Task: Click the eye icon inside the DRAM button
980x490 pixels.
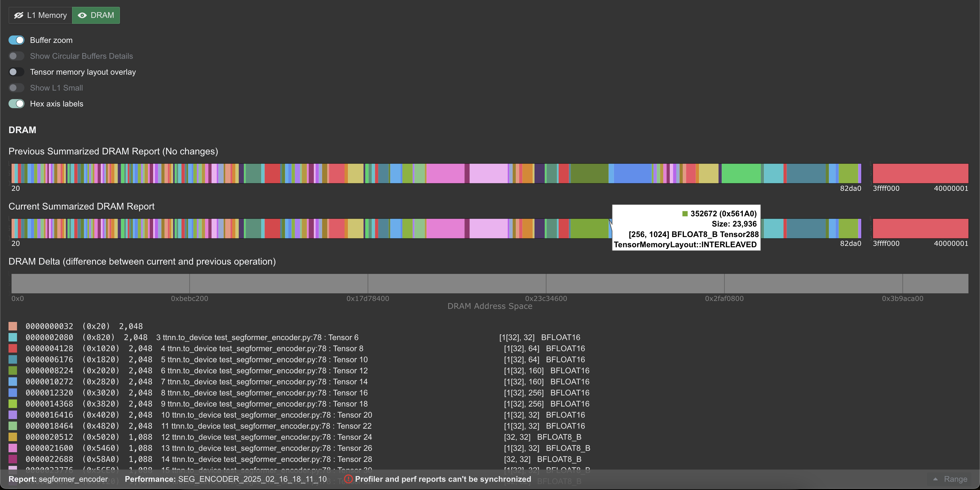Action: [82, 15]
